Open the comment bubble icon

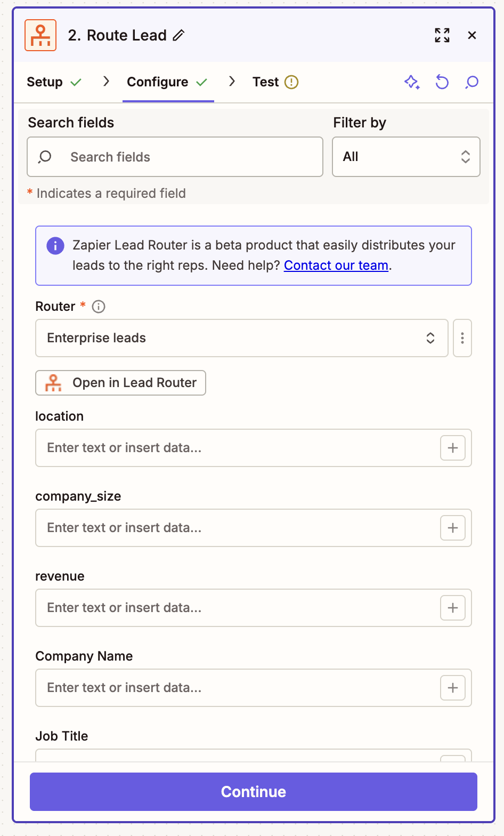[x=472, y=82]
